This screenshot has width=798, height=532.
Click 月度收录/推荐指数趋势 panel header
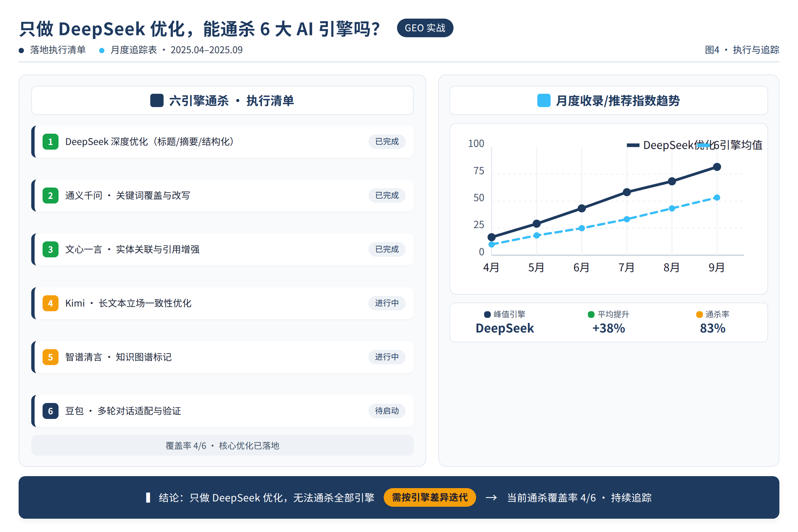pos(609,100)
